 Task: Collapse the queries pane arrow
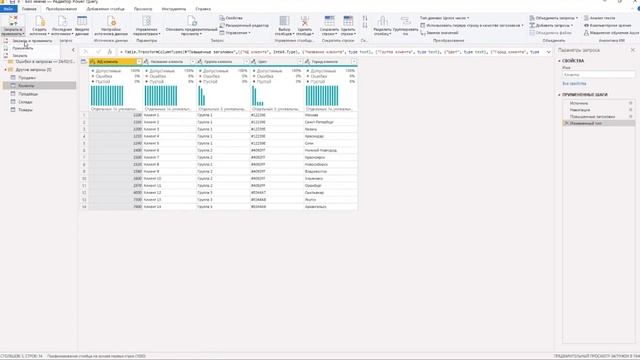click(x=73, y=50)
